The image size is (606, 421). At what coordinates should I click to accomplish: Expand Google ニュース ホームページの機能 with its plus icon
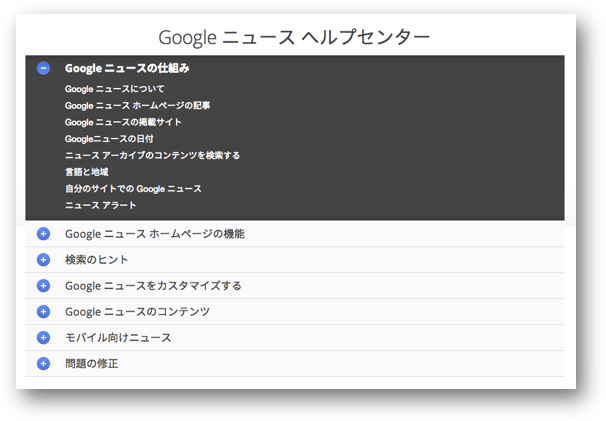pyautogui.click(x=43, y=234)
